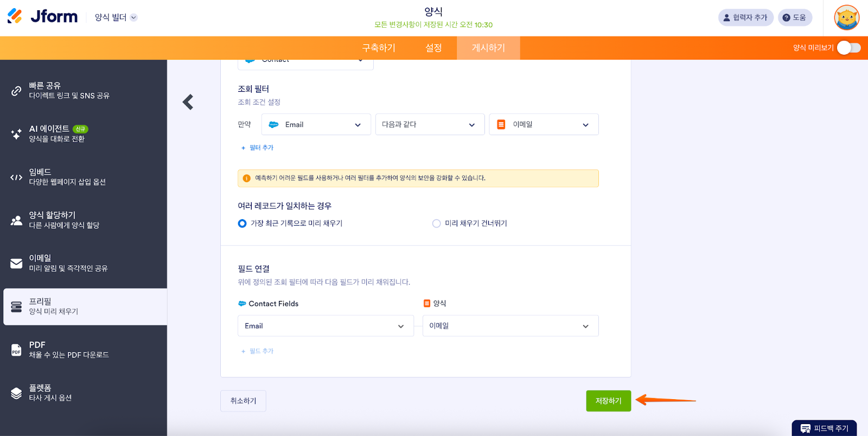Click the green 저장하기 button

(x=608, y=401)
